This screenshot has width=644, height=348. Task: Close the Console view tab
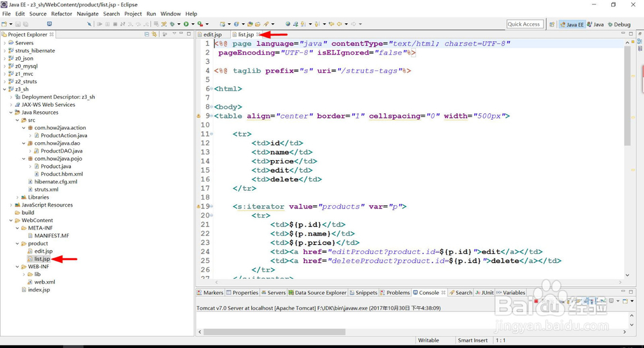(443, 293)
